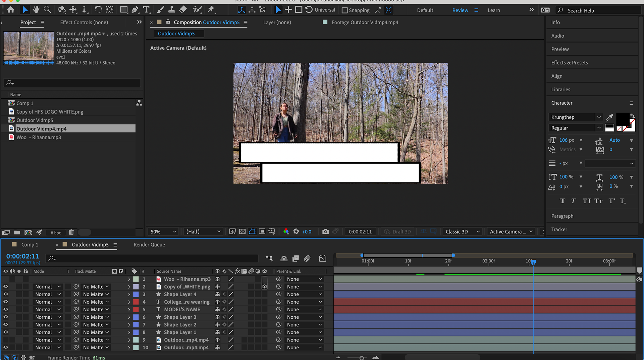Select the Rotation tool
The width and height of the screenshot is (644, 360).
point(98,10)
